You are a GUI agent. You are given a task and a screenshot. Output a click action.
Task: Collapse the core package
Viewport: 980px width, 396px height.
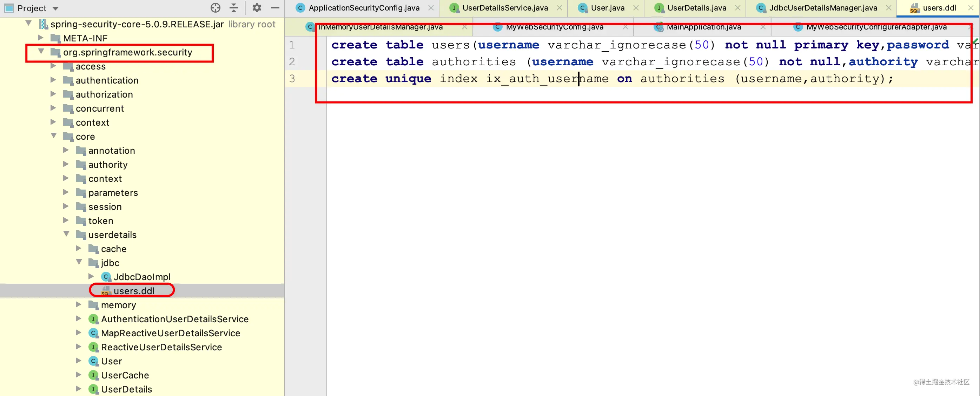tap(54, 136)
